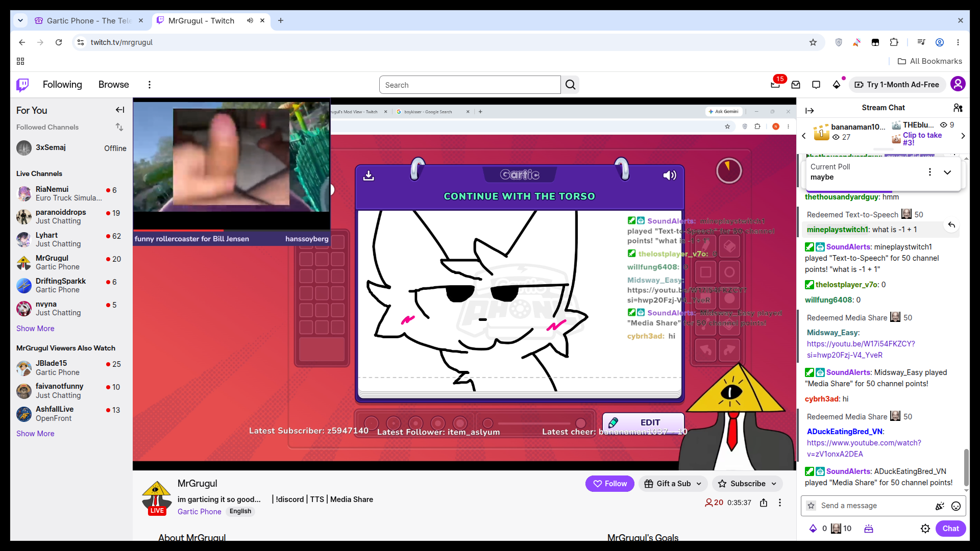Mute the MrGrugul Twitch tab audio
The image size is (980, 551).
pos(250,20)
